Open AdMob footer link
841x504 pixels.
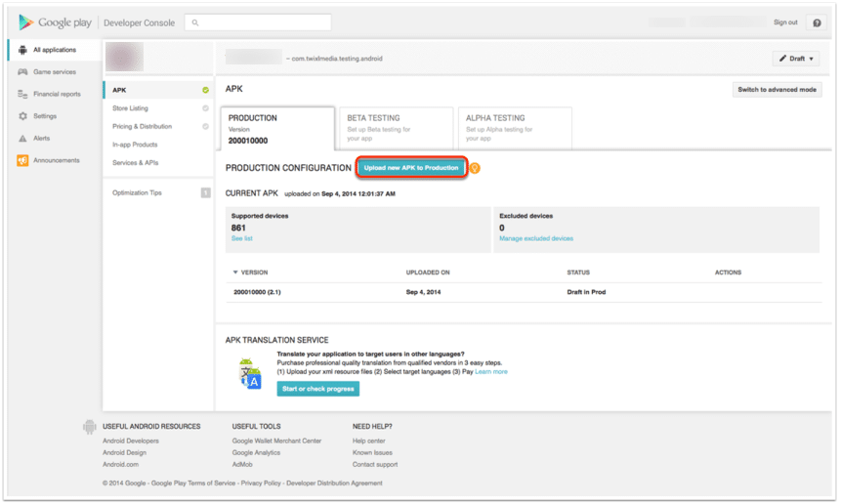(242, 465)
